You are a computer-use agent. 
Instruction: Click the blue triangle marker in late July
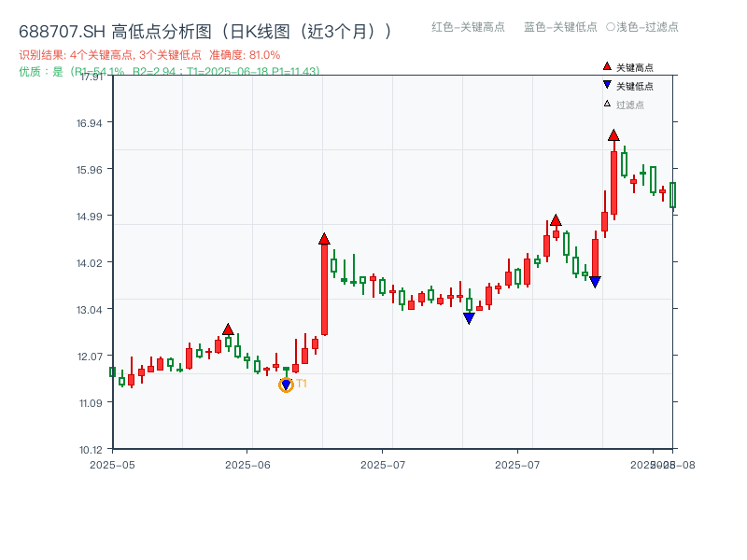[x=595, y=279]
